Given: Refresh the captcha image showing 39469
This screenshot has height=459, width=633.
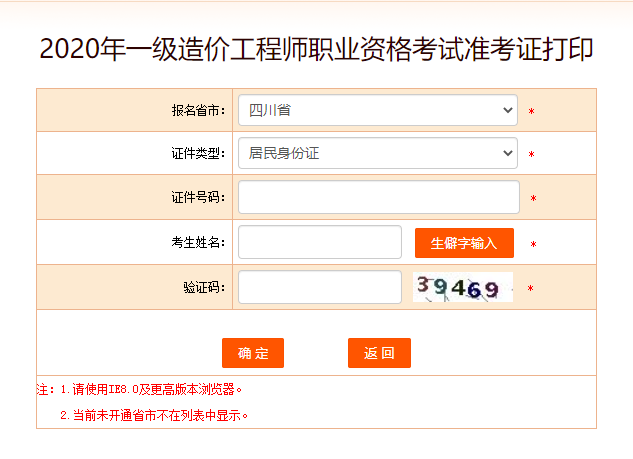Looking at the screenshot, I should click(462, 287).
